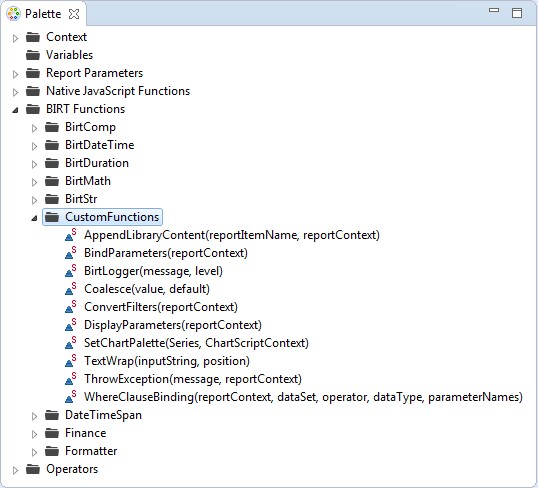The image size is (538, 488).
Task: Collapse the BIRT Functions arrow
Action: [15, 110]
